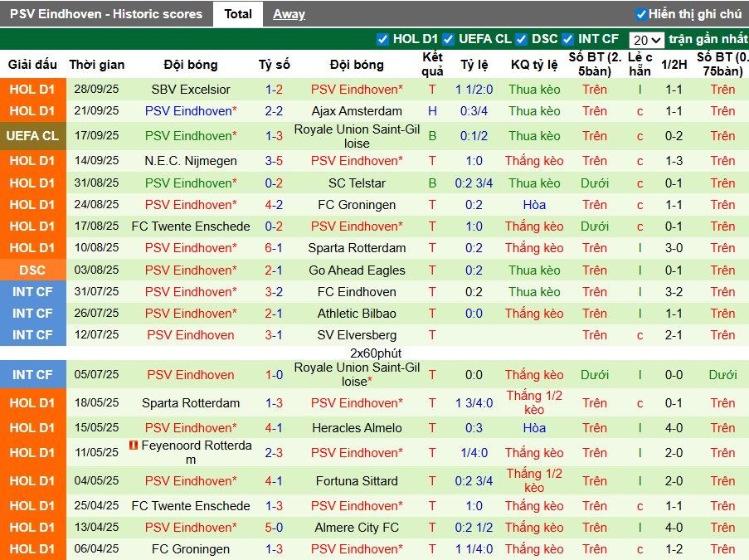Toggle the DSC competition checkbox

[x=521, y=39]
